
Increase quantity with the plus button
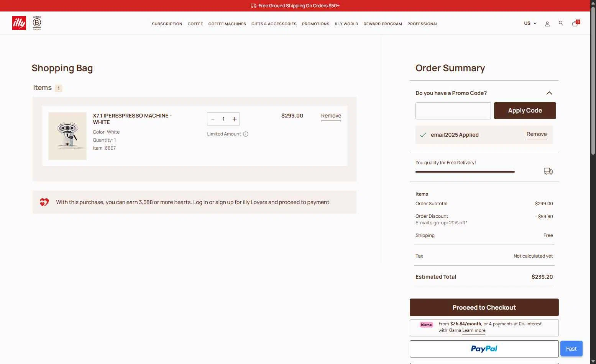235,119
